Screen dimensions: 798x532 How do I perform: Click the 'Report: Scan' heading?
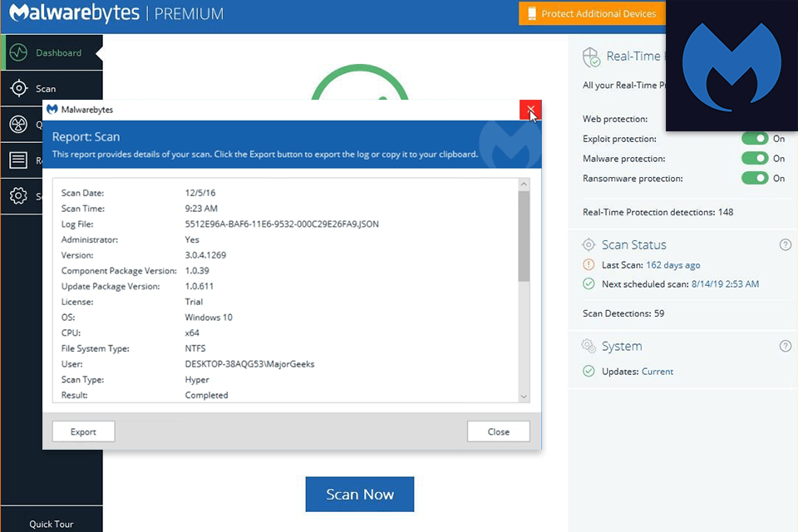(x=86, y=137)
